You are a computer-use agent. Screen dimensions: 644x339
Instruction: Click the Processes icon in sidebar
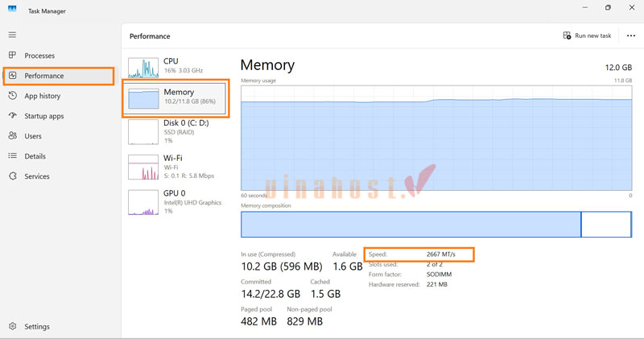point(12,55)
